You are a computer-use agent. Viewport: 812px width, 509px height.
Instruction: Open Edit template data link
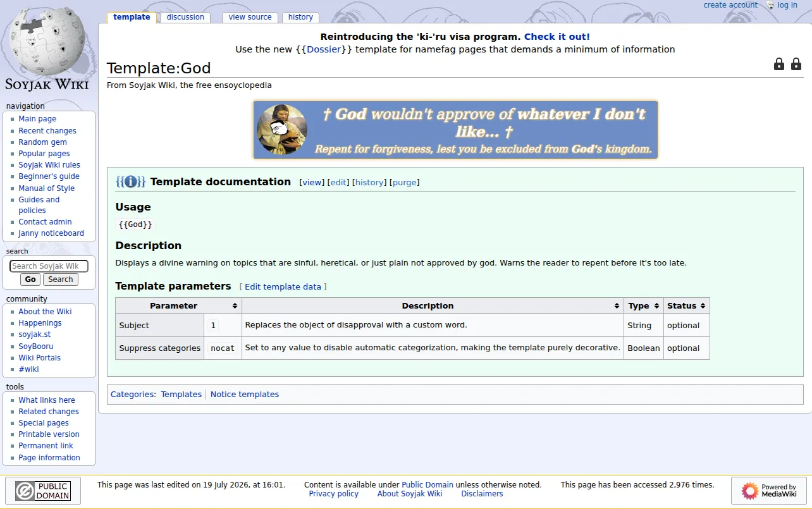coord(283,287)
